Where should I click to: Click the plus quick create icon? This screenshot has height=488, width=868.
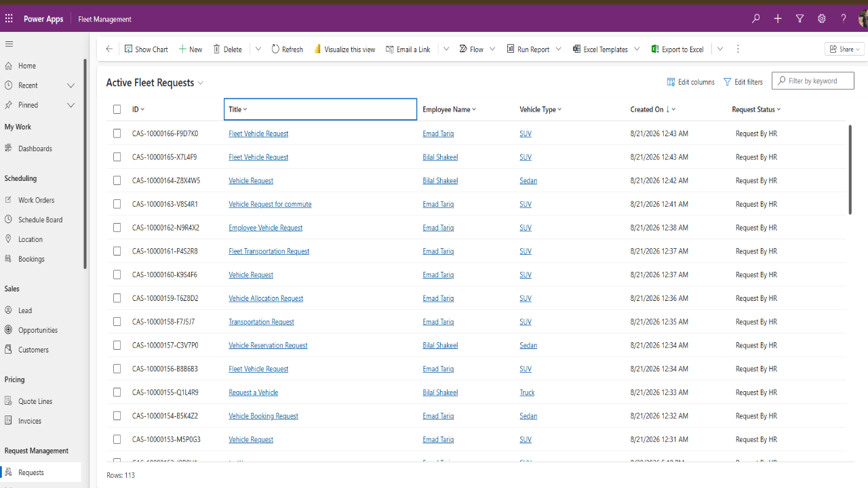point(778,19)
